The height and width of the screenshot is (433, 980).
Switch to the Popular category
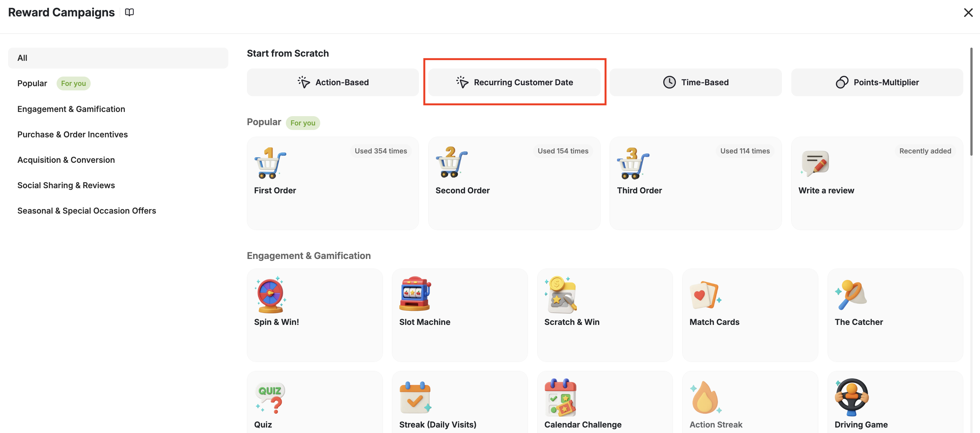click(32, 83)
